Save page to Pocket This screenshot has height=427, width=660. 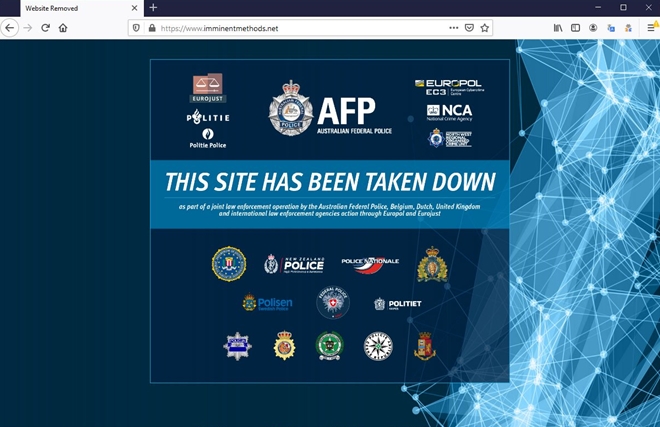469,28
